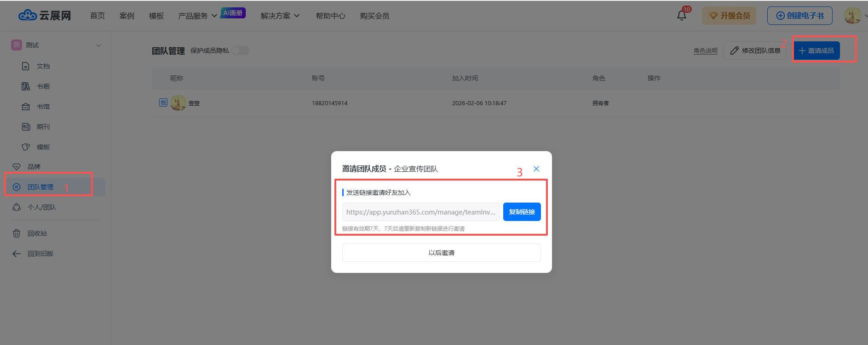Open the 模板 top navigation item

(156, 16)
